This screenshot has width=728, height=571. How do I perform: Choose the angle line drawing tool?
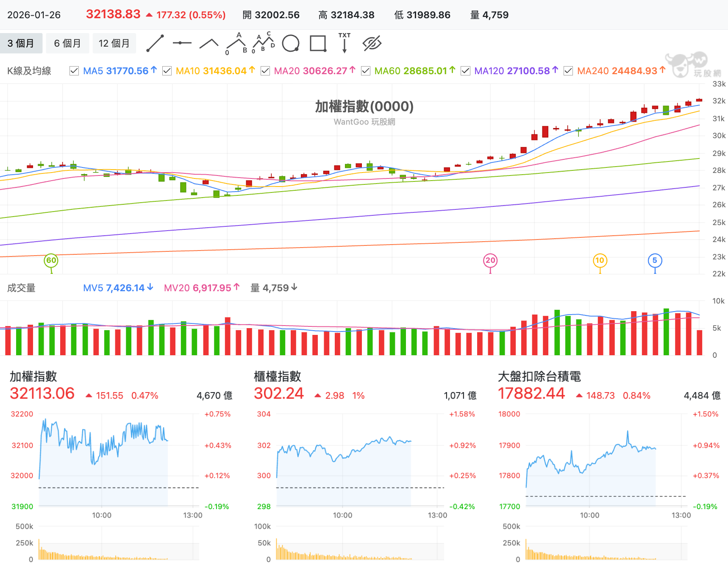point(209,43)
